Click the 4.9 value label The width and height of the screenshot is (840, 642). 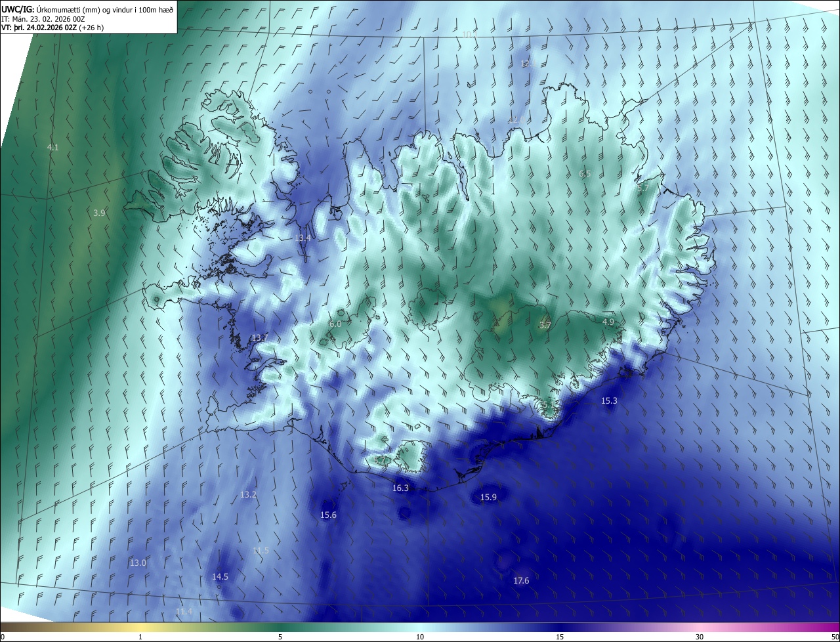tap(608, 322)
